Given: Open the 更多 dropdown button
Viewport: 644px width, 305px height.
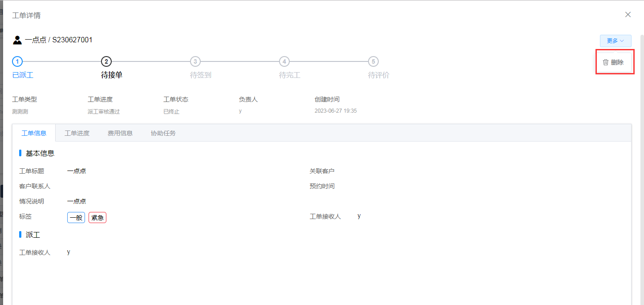Looking at the screenshot, I should [615, 41].
